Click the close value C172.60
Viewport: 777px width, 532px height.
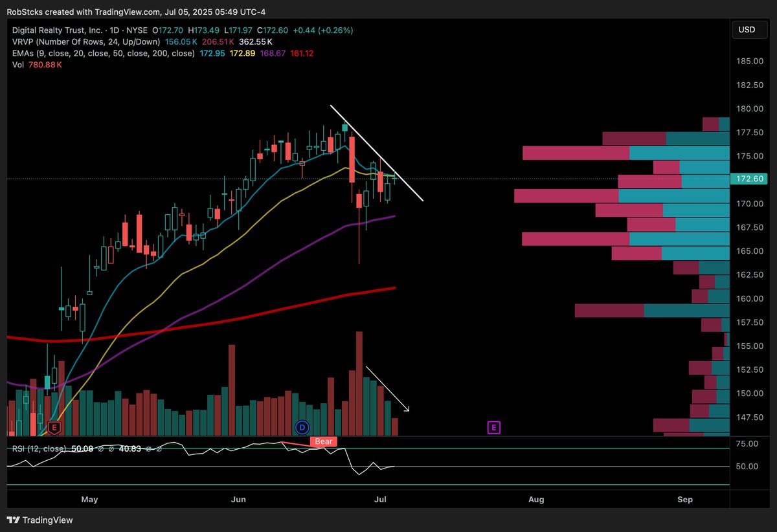(273, 30)
